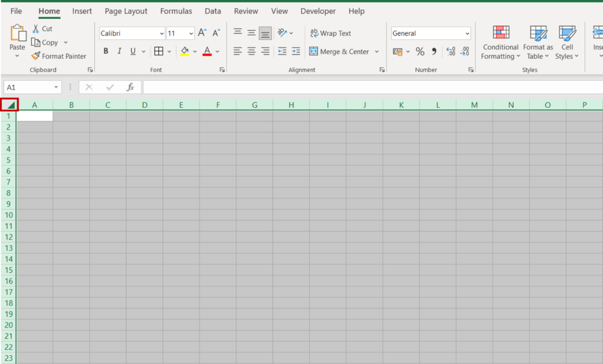Click the Cut scissors icon
The width and height of the screenshot is (603, 364).
(36, 28)
